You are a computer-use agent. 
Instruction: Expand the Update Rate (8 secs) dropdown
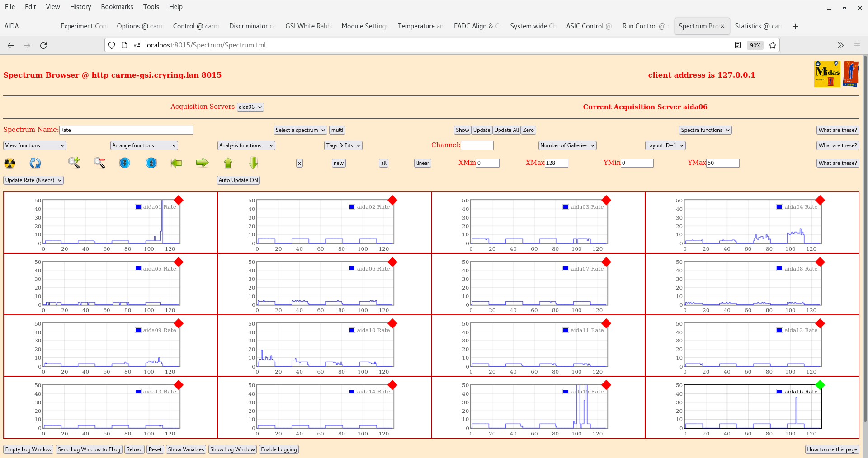(34, 180)
